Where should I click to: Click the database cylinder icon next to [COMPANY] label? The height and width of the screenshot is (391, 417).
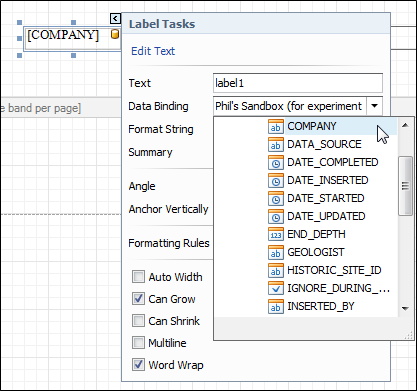[115, 34]
